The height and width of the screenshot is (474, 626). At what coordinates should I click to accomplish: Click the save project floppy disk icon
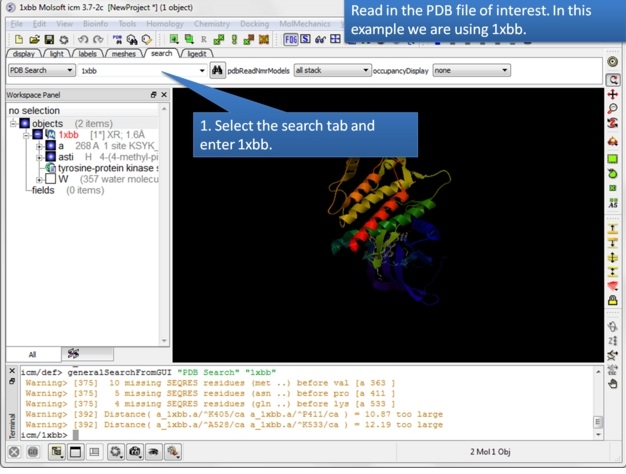pos(47,40)
